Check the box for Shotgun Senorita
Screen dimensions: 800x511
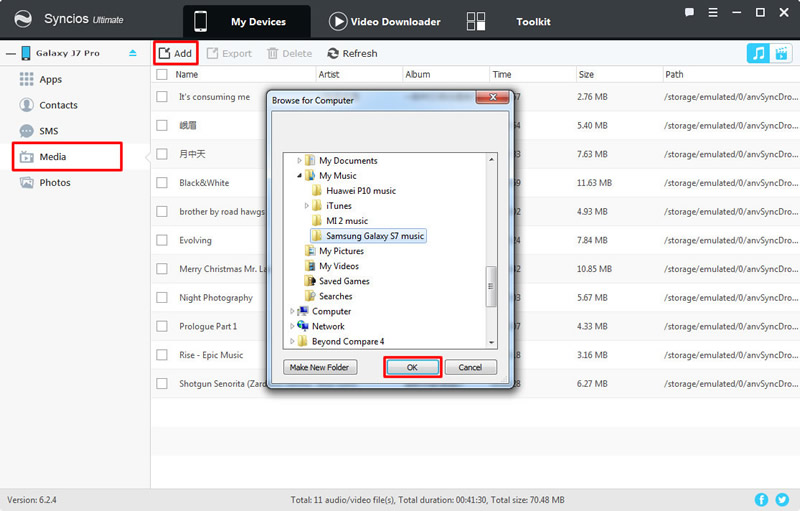(162, 384)
